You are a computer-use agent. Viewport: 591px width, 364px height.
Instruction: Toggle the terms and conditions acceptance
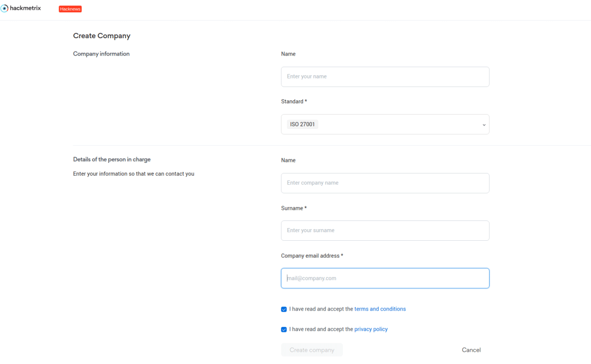coord(284,309)
